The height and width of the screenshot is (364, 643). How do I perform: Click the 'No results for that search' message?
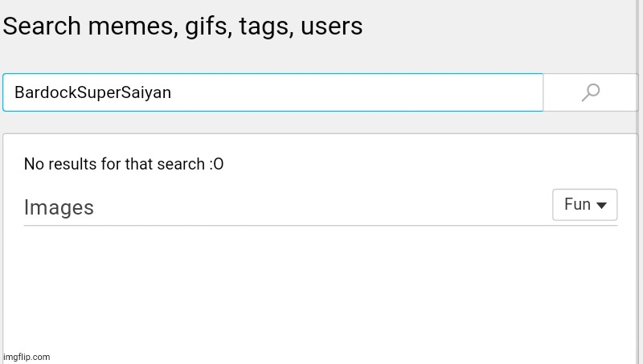124,164
